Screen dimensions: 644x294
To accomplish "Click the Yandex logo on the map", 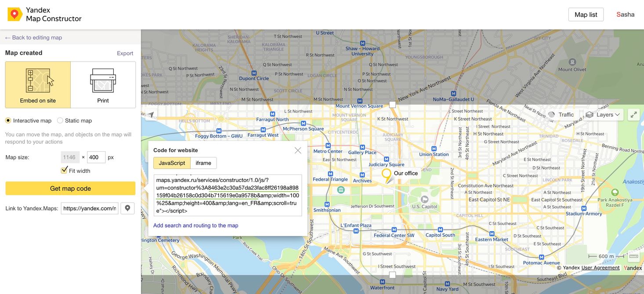I will [633, 268].
